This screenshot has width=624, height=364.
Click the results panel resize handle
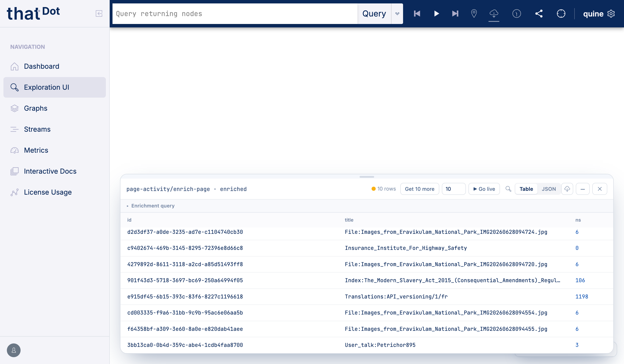click(367, 177)
